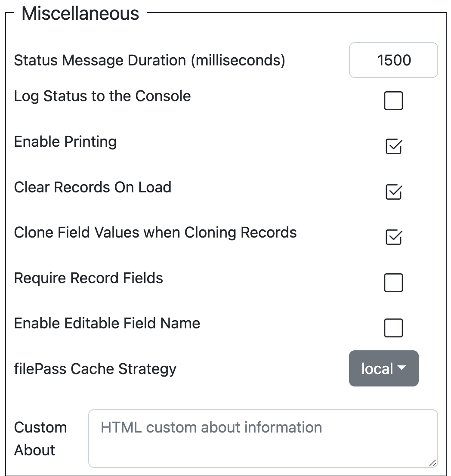Click the 'Enable Printing' label text
The height and width of the screenshot is (476, 451).
click(65, 142)
